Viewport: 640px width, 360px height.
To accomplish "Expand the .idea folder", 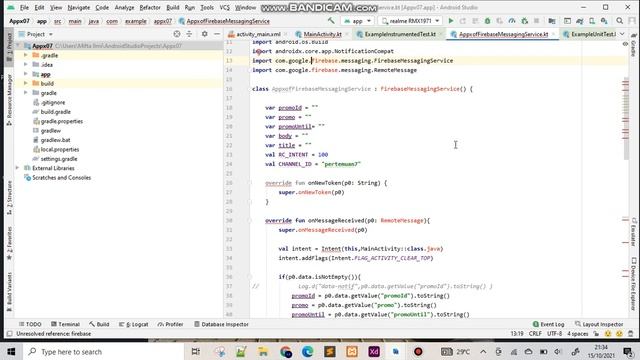I will click(x=26, y=64).
